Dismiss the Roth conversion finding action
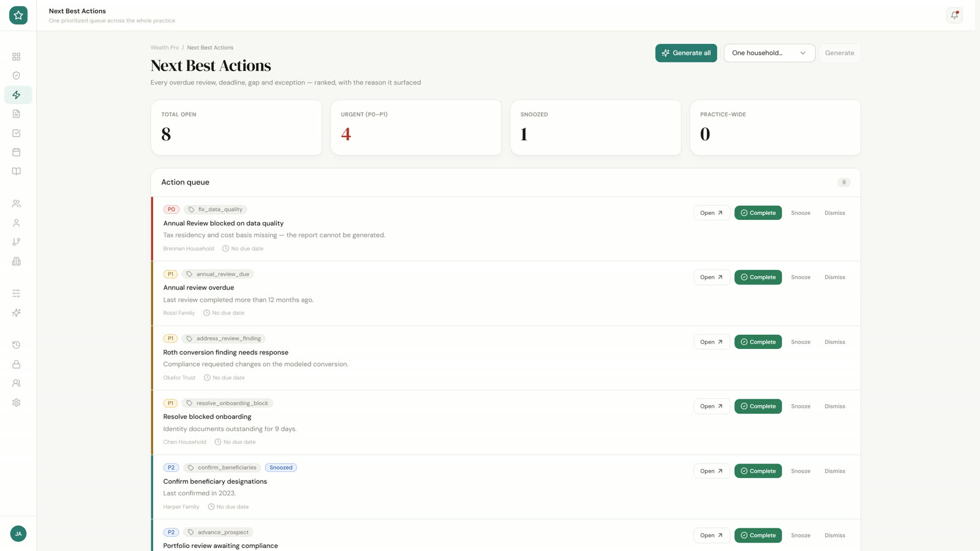The width and height of the screenshot is (980, 551). click(x=835, y=342)
